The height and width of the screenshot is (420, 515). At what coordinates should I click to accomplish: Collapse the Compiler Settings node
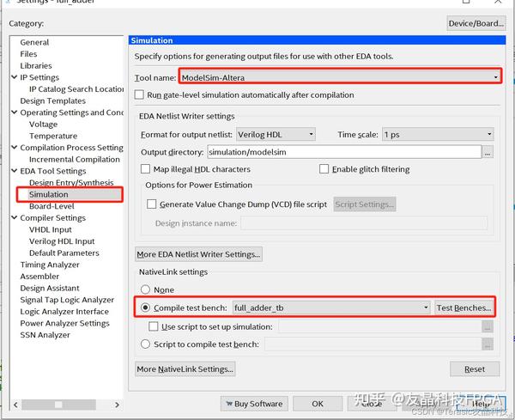(x=14, y=217)
